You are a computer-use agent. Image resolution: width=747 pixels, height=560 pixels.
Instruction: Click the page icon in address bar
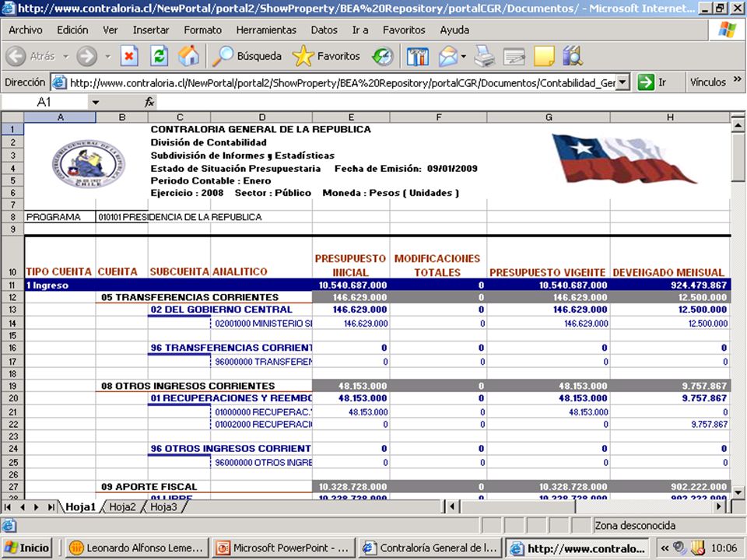[59, 82]
